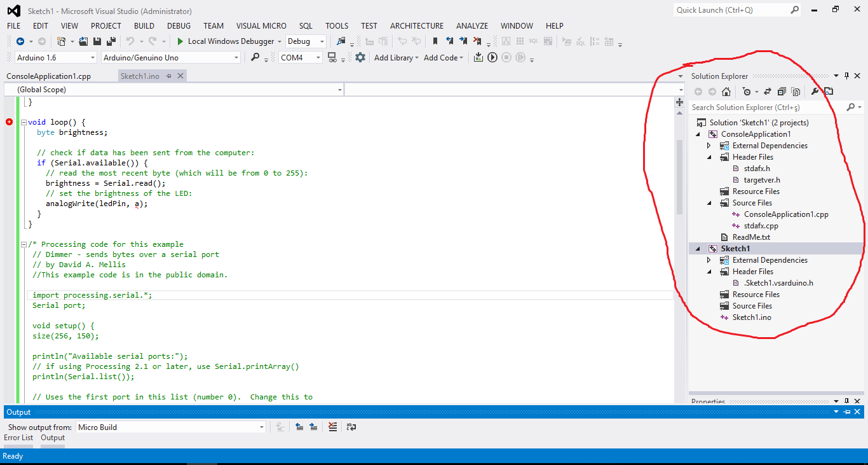The image size is (868, 465).
Task: Collapse the Sketch1 project node
Action: [698, 249]
